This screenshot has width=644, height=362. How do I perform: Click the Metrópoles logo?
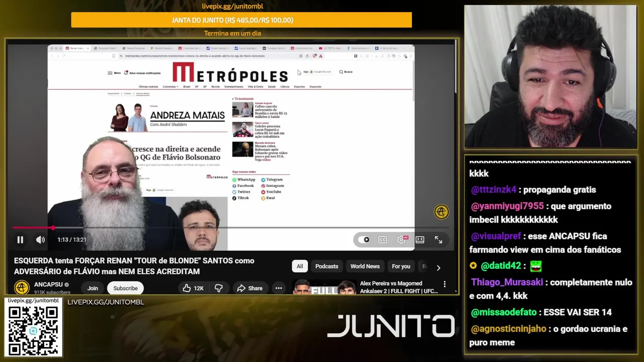click(230, 72)
